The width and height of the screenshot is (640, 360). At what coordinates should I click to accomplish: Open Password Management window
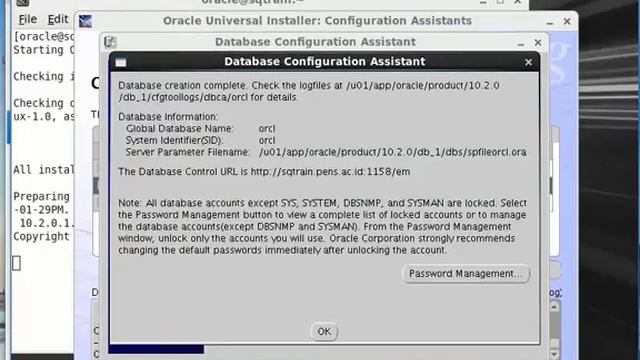click(466, 274)
